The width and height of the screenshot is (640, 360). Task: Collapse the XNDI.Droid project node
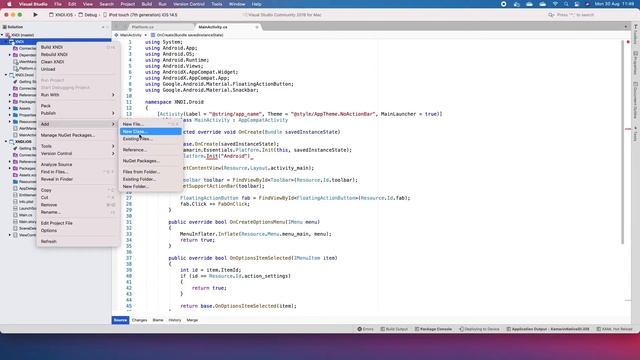point(6,75)
